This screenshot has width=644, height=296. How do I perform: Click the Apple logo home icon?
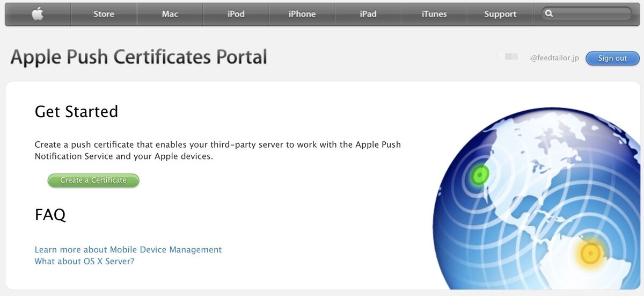click(38, 14)
